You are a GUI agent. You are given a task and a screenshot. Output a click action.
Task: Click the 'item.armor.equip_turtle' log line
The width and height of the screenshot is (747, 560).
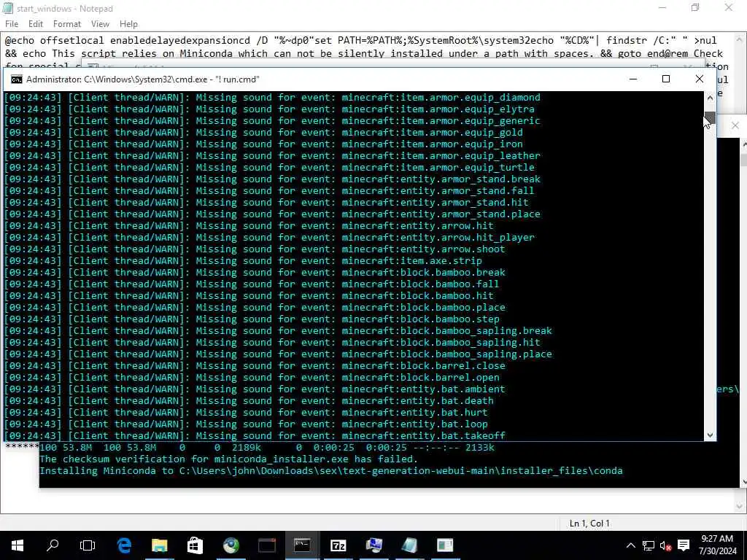(x=270, y=168)
